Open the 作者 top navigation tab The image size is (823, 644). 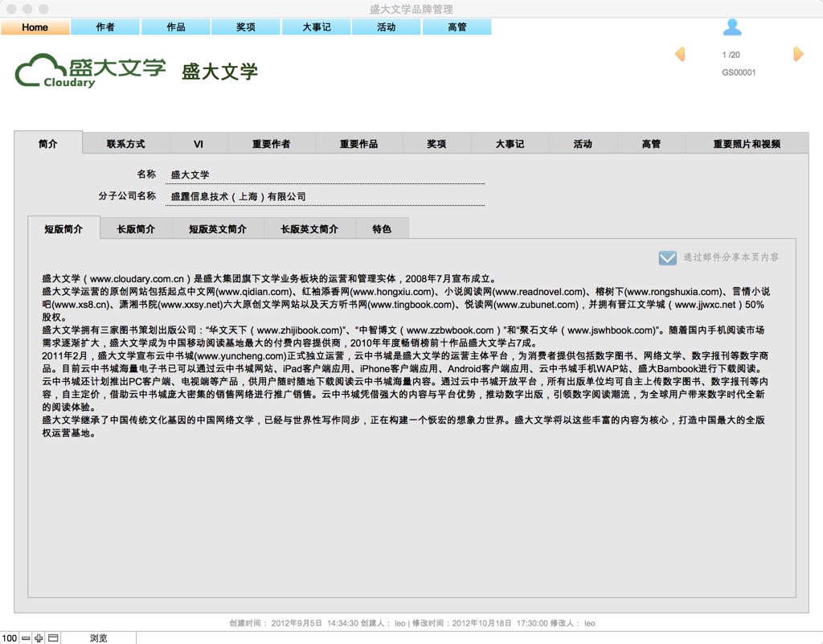pyautogui.click(x=105, y=27)
